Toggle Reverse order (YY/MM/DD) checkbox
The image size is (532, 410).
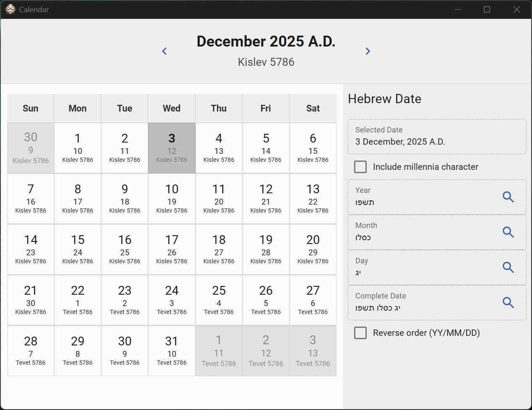click(360, 333)
